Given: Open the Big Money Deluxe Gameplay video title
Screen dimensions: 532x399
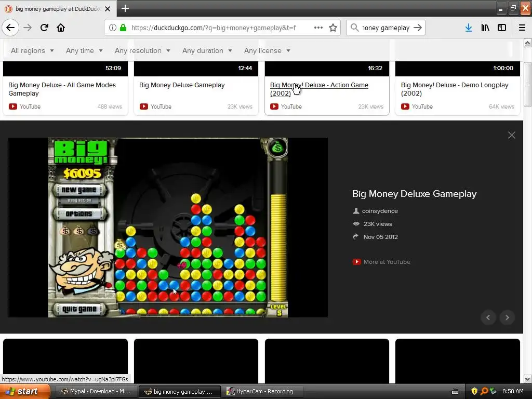Looking at the screenshot, I should point(182,85).
